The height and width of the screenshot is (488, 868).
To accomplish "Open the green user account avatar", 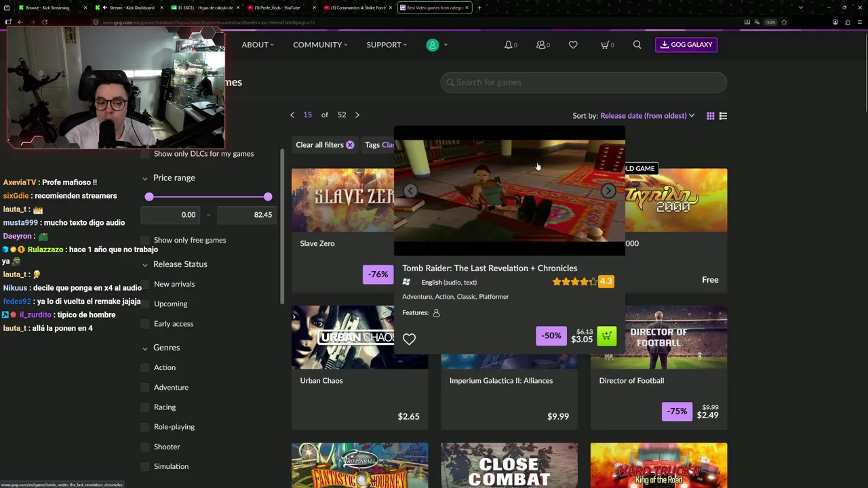I will click(433, 45).
